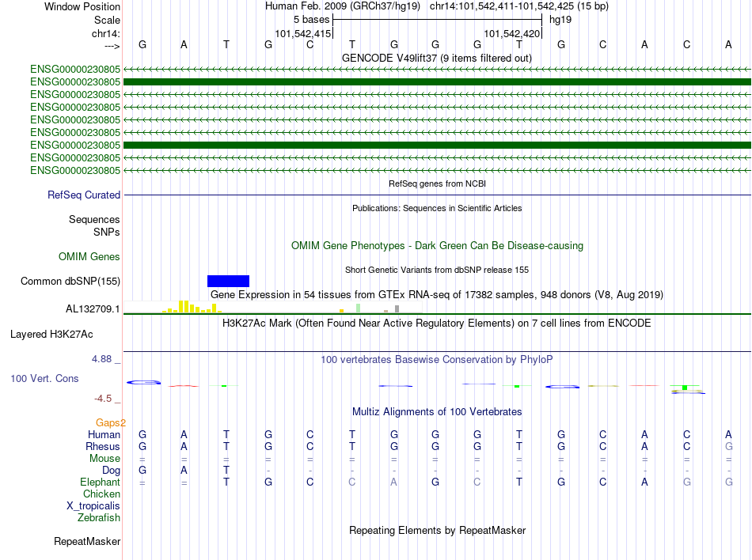Click the -4.5 lower PhyloP scale value
This screenshot has height=560, width=752.
[103, 399]
